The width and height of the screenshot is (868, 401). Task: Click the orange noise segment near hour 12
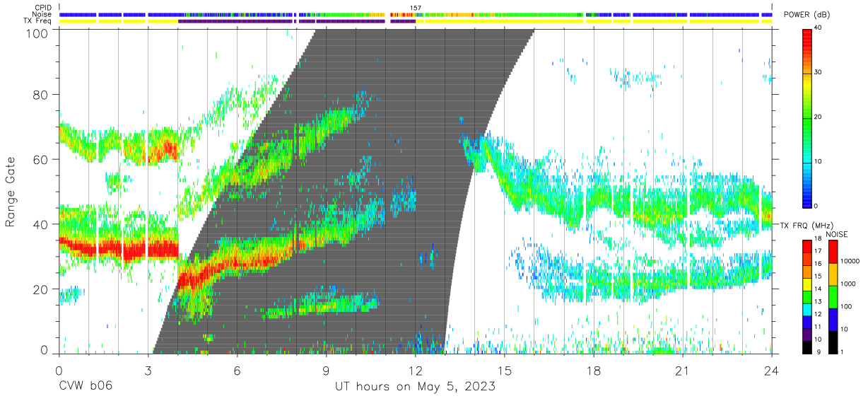coord(403,14)
